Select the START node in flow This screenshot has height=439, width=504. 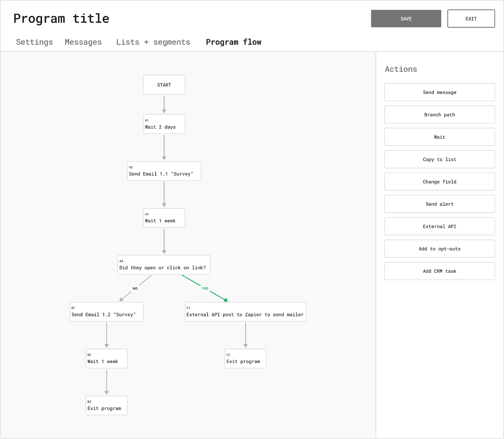(x=164, y=85)
